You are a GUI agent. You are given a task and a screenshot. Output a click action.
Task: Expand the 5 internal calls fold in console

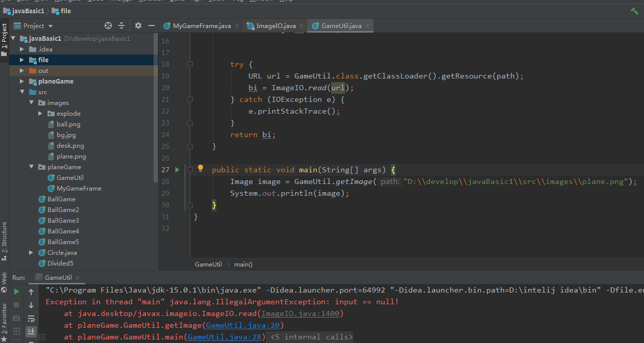tap(311, 337)
